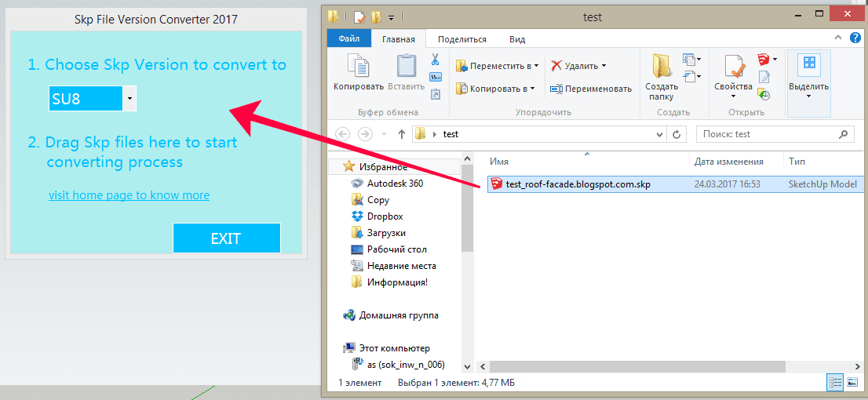Click the Refresh button by address bar

point(676,134)
